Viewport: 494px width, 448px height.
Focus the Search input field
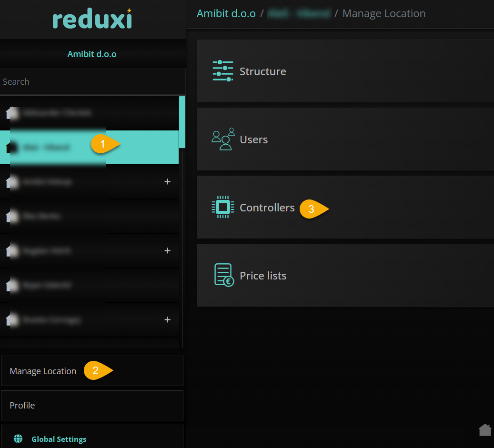coord(92,81)
